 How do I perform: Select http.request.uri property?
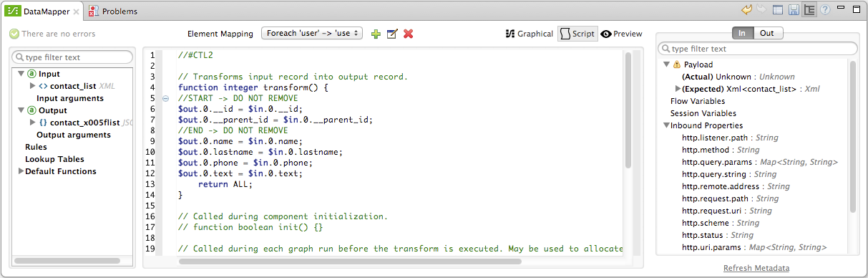tap(727, 211)
